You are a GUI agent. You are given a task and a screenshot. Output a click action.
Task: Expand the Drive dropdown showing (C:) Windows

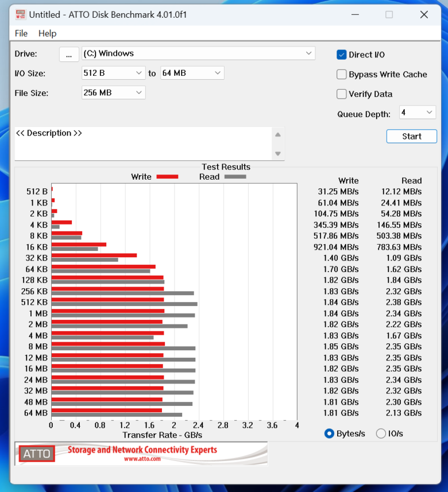coord(198,53)
